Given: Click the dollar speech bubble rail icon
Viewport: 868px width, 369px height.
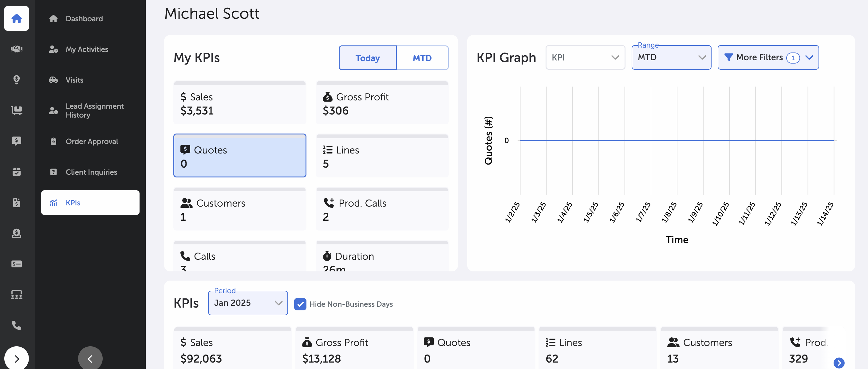Looking at the screenshot, I should [17, 141].
